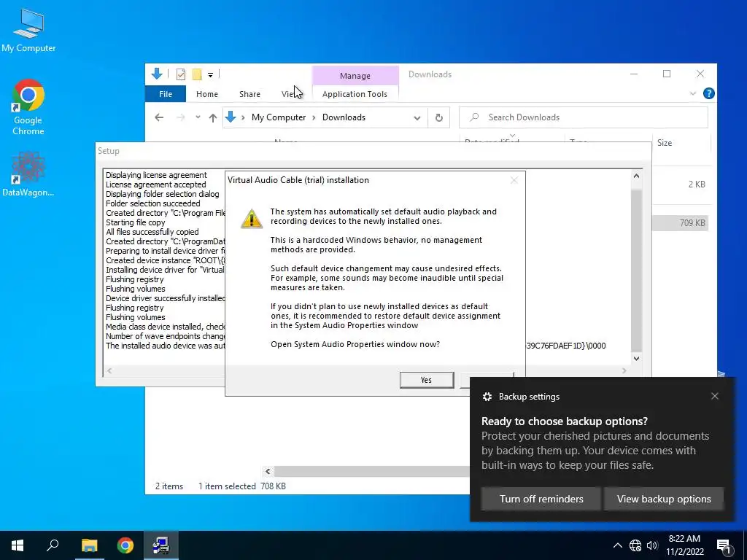
Task: Maximize the Downloads Explorer window
Action: [x=667, y=74]
